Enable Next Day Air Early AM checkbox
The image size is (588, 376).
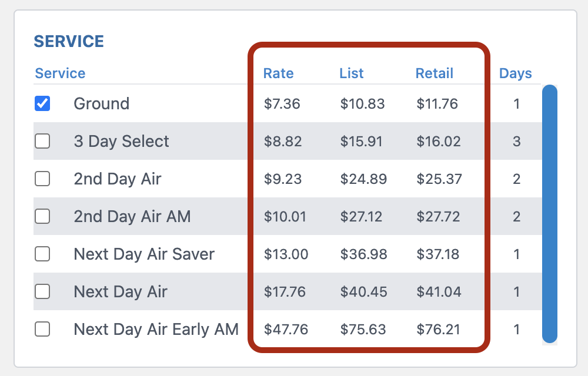click(42, 330)
